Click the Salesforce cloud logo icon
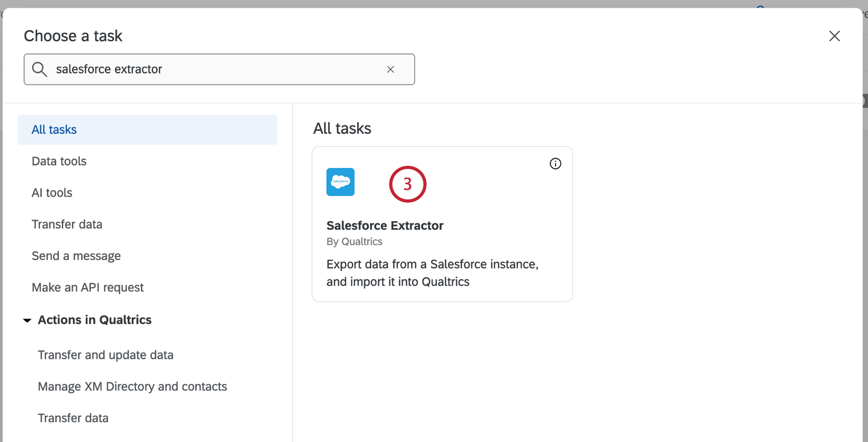 (340, 182)
